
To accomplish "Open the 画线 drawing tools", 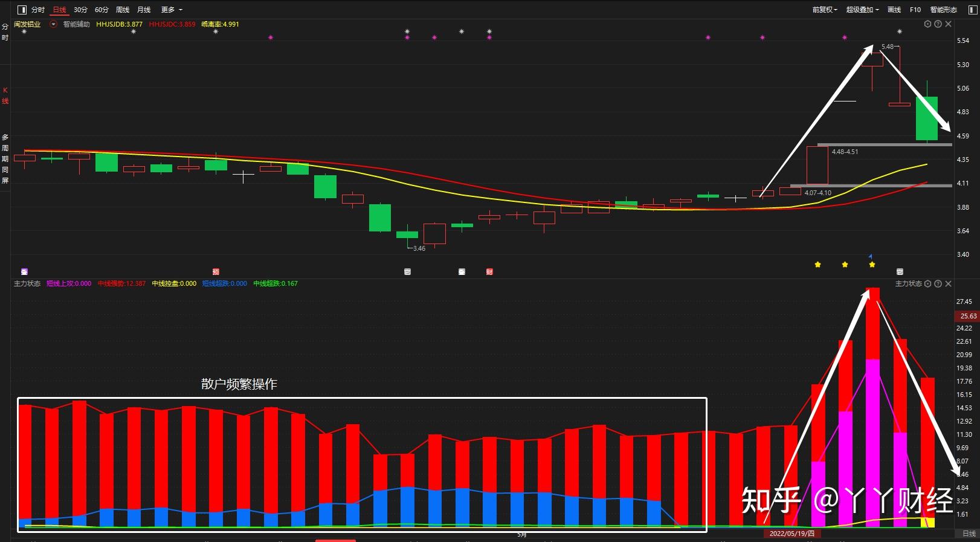I will (x=894, y=10).
